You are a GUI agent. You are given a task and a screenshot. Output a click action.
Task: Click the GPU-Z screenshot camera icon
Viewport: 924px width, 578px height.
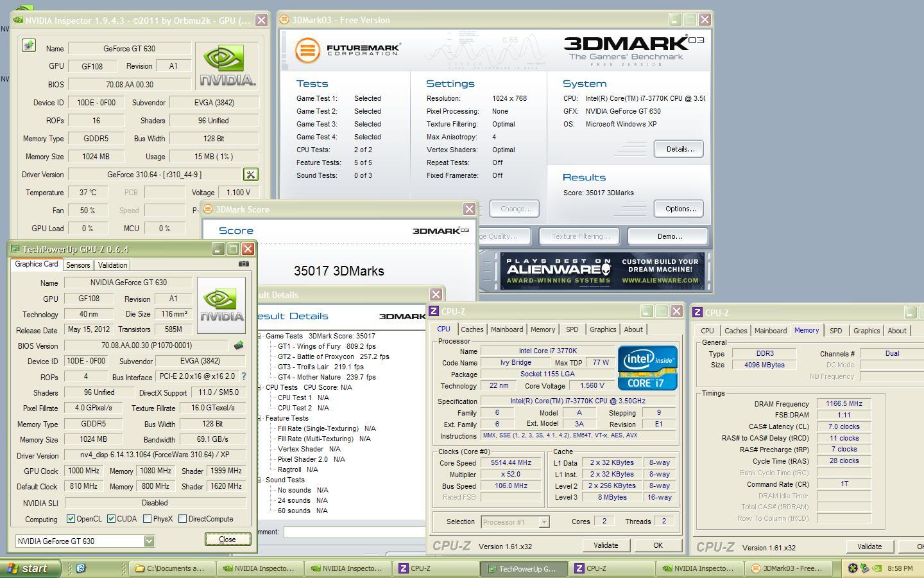click(244, 263)
